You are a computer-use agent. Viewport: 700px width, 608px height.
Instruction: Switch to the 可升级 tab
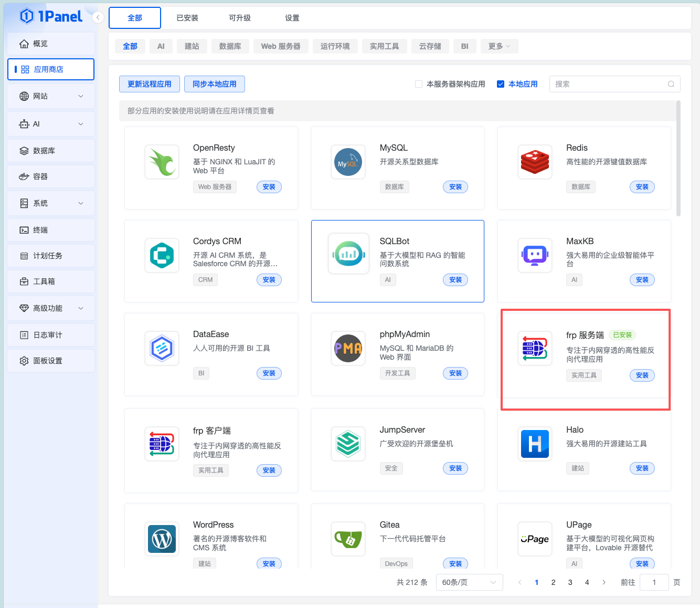coord(240,18)
